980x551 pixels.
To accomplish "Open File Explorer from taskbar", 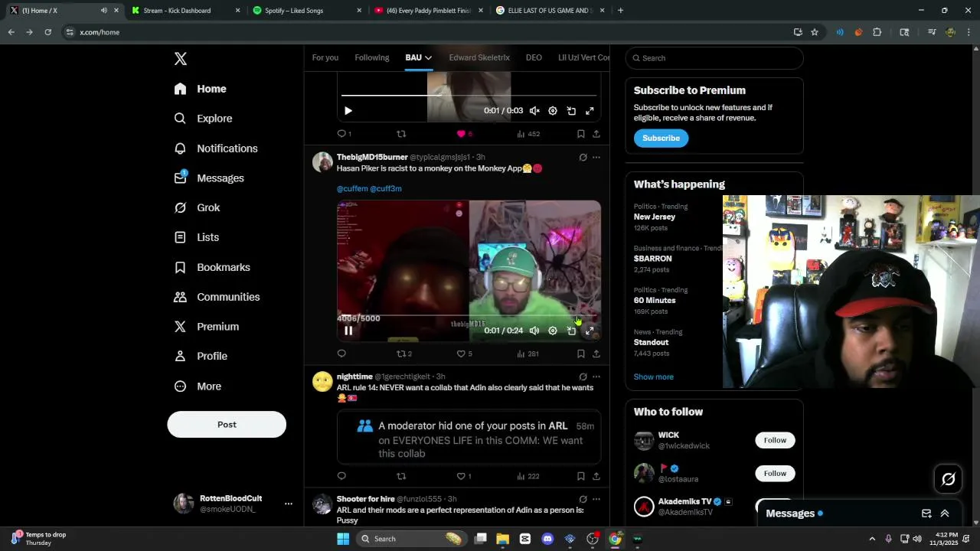I will coord(502,539).
